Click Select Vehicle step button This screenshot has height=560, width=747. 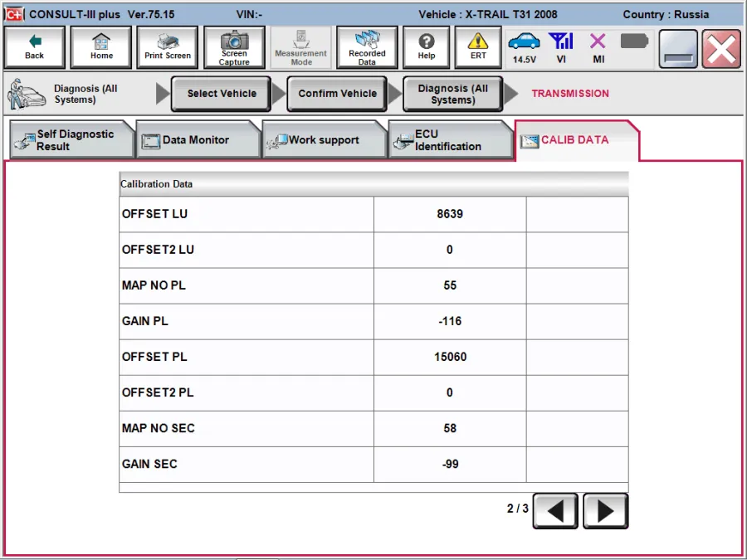(x=222, y=94)
